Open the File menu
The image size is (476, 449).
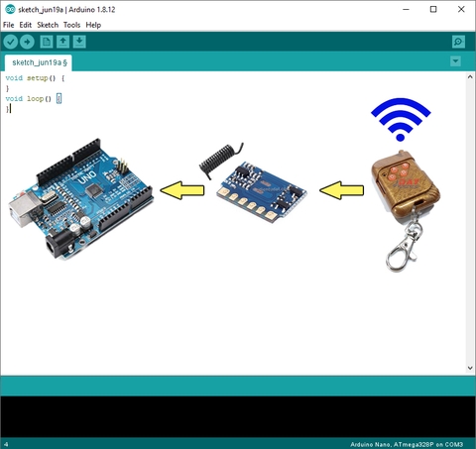(9, 25)
